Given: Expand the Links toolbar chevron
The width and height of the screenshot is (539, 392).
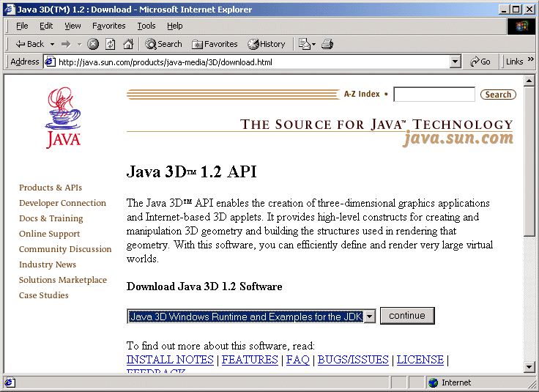Looking at the screenshot, I should click(531, 59).
